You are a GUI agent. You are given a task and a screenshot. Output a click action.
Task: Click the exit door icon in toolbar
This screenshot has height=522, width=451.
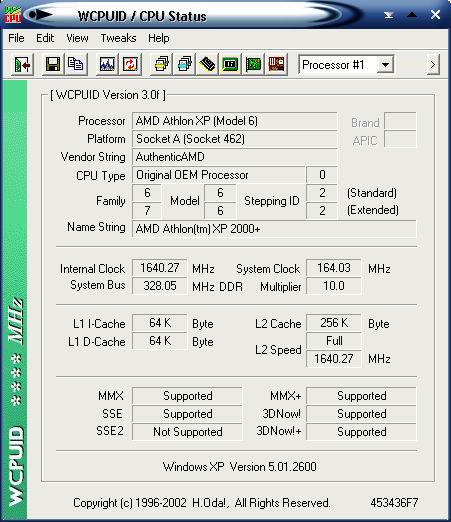coord(22,64)
